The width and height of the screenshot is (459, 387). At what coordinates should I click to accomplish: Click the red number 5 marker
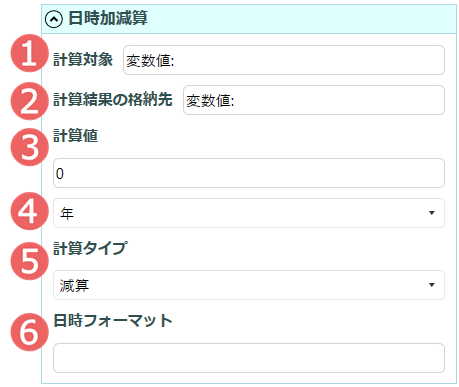coord(30,261)
